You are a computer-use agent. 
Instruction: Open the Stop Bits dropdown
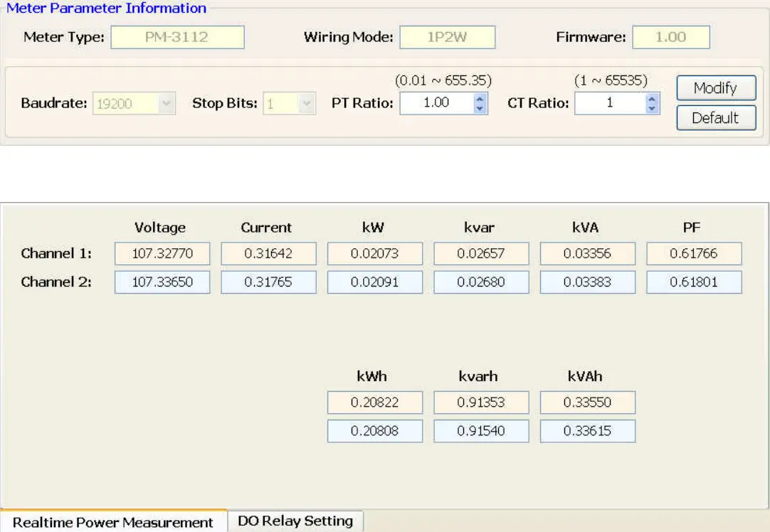(307, 104)
